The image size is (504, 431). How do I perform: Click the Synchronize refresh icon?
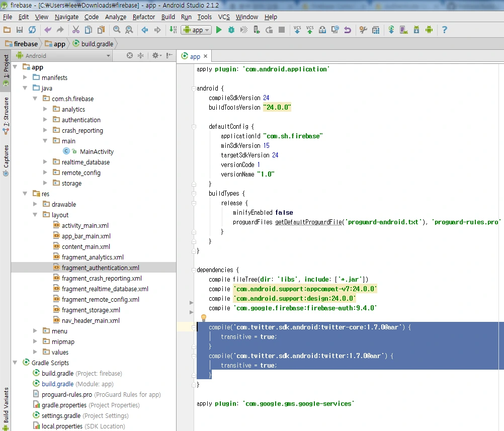pyautogui.click(x=32, y=30)
